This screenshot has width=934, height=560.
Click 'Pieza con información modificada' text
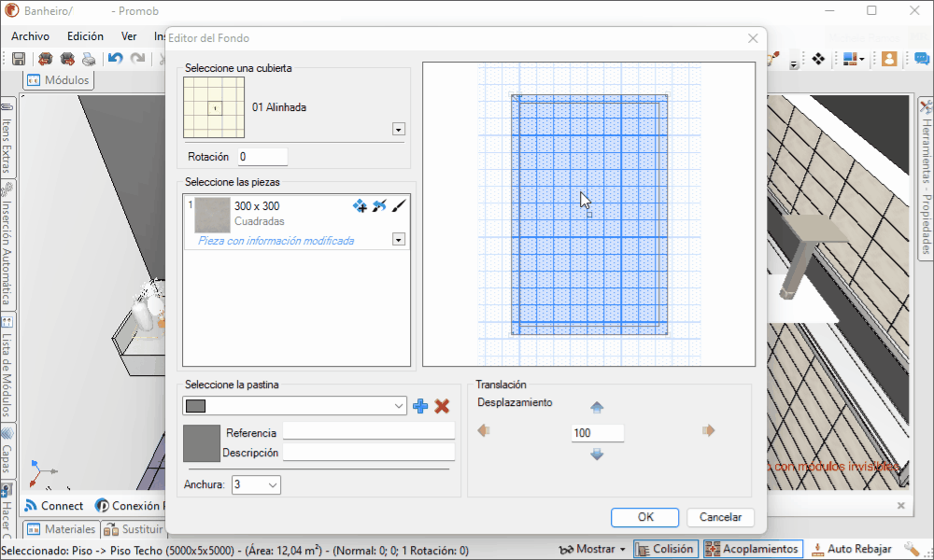[276, 241]
